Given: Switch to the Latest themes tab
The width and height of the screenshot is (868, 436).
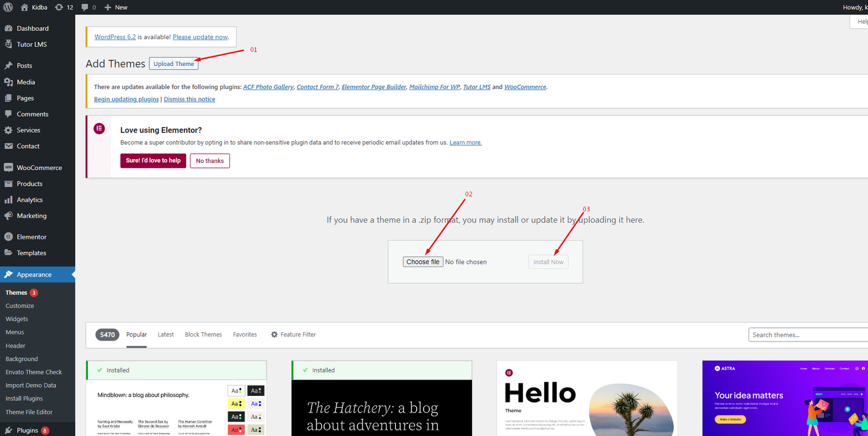Looking at the screenshot, I should [x=165, y=334].
